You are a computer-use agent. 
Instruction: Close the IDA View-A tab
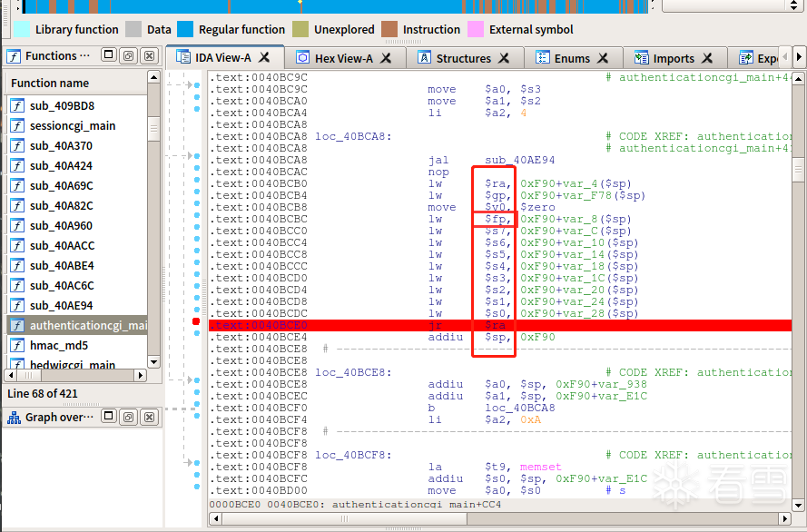click(264, 57)
